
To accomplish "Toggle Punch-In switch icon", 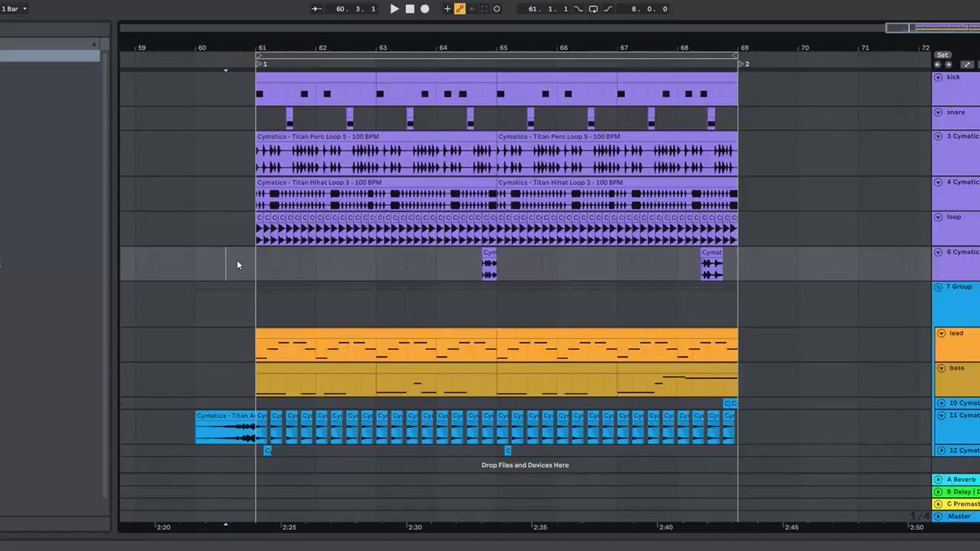I will click(579, 9).
